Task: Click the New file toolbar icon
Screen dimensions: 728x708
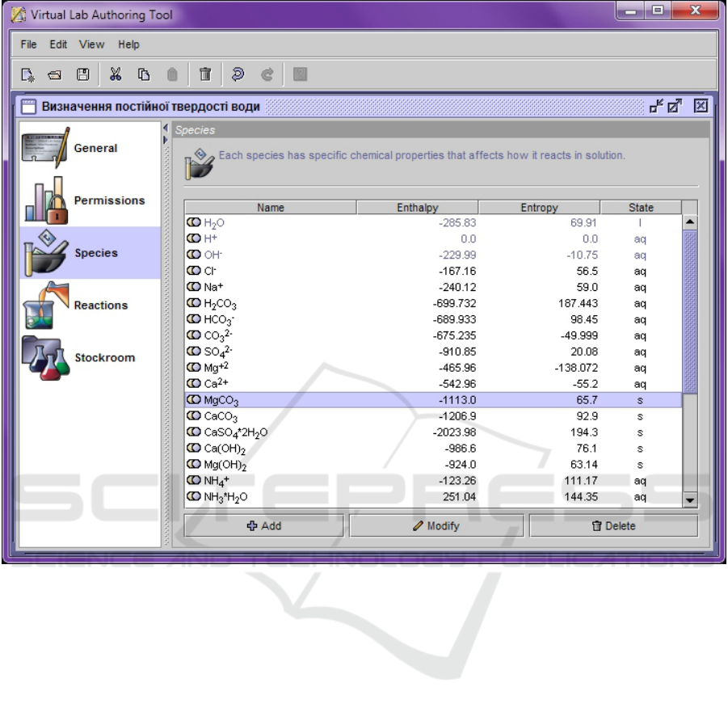Action: (x=28, y=75)
